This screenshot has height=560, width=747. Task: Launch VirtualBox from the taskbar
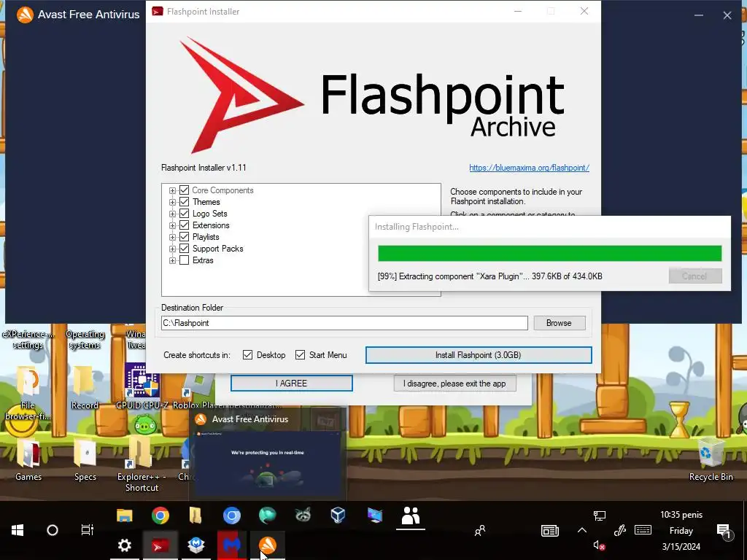click(338, 515)
